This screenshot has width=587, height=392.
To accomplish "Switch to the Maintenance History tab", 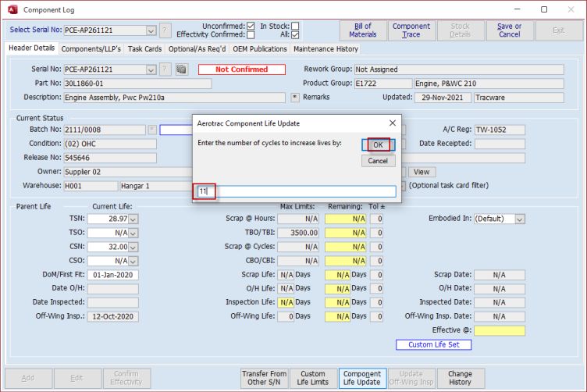I will (326, 49).
